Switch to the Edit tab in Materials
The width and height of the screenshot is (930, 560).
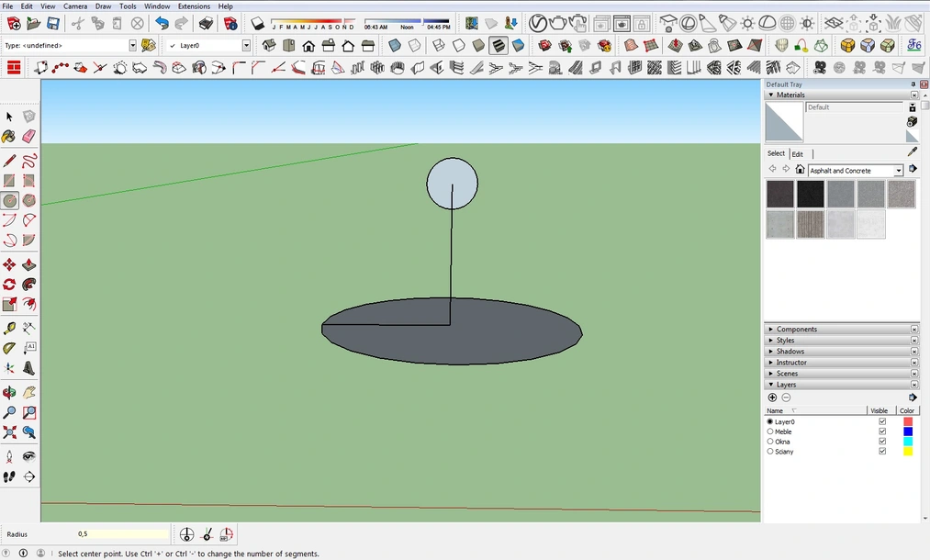(797, 153)
